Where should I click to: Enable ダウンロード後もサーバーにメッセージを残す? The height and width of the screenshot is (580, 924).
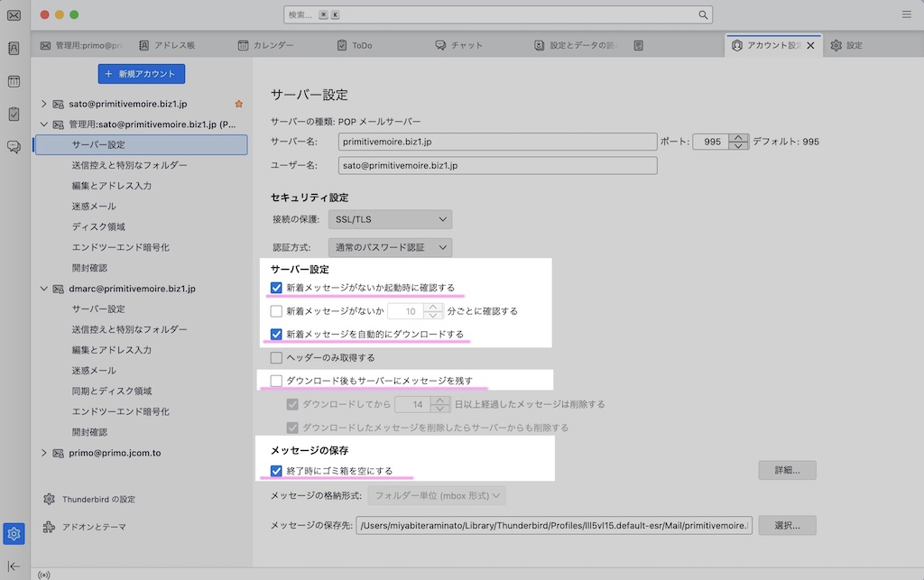(x=276, y=381)
